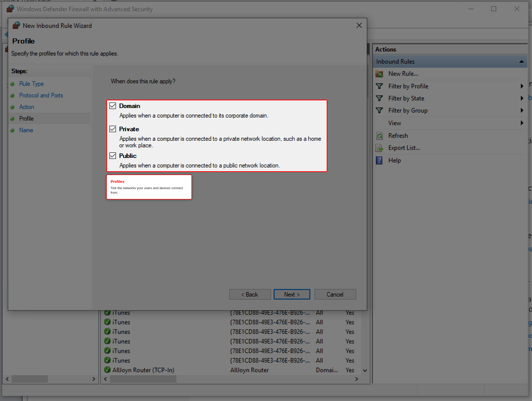Maximize the Firewall main window
Image resolution: width=532 pixels, height=401 pixels.
[x=493, y=9]
